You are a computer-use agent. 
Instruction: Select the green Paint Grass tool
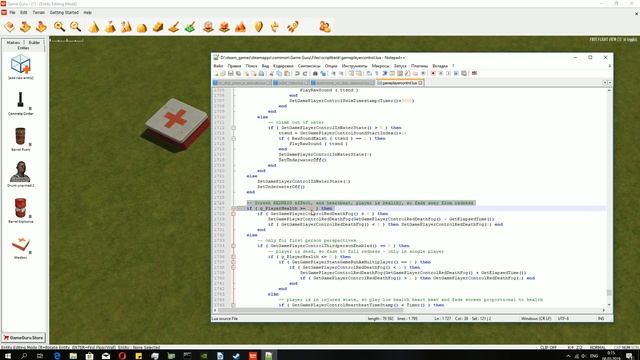point(190,27)
